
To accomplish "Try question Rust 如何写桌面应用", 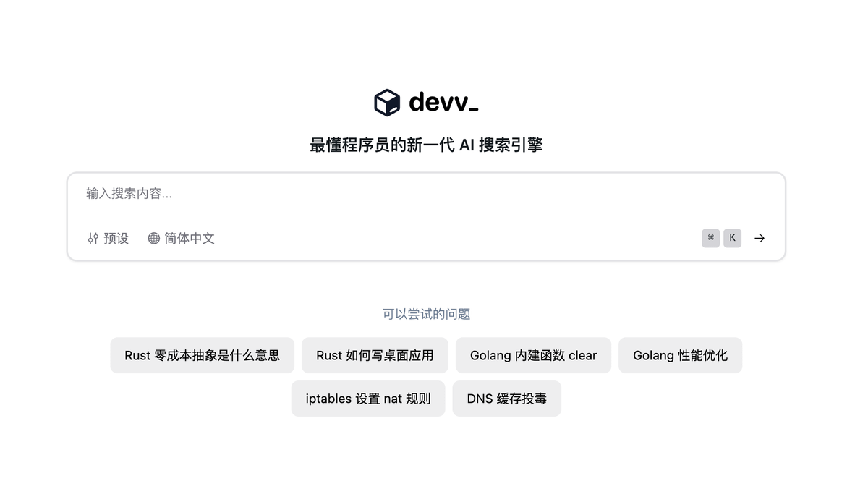I will click(375, 355).
